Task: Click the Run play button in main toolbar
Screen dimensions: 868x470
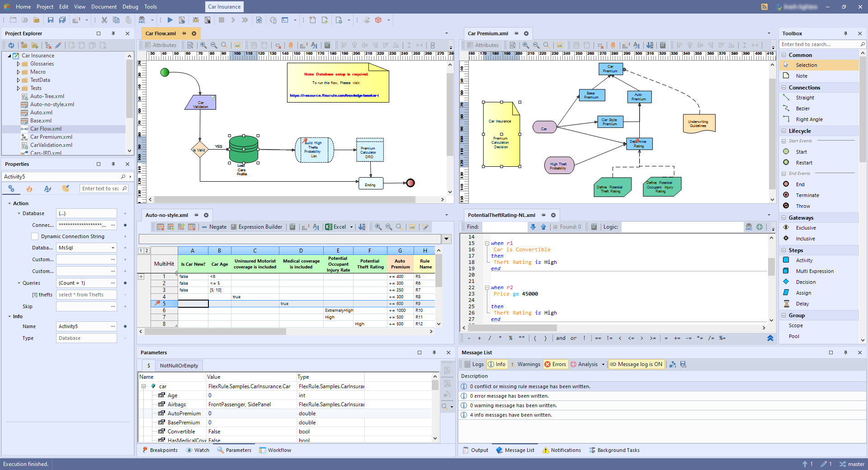Action: [170, 20]
